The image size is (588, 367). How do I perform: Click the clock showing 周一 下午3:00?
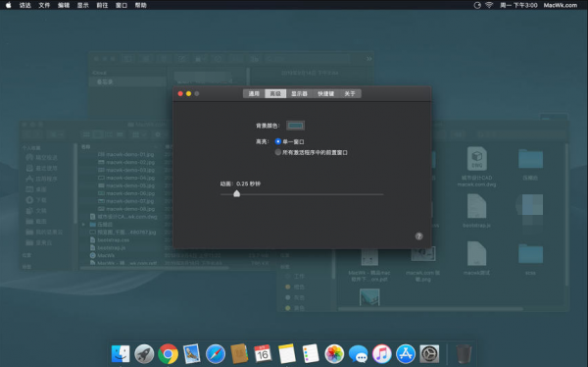518,5
